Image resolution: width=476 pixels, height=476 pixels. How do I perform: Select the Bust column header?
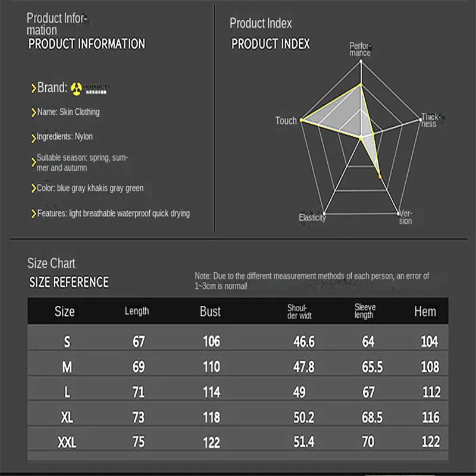click(210, 311)
